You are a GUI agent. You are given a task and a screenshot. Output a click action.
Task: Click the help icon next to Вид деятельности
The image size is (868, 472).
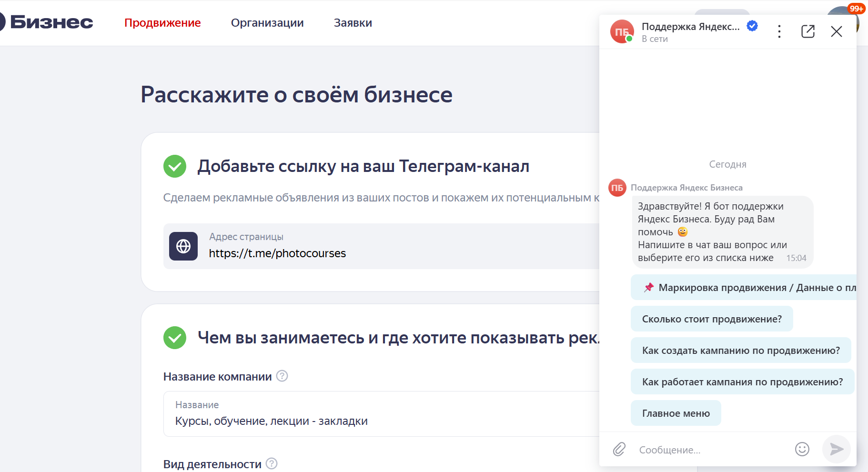[272, 463]
